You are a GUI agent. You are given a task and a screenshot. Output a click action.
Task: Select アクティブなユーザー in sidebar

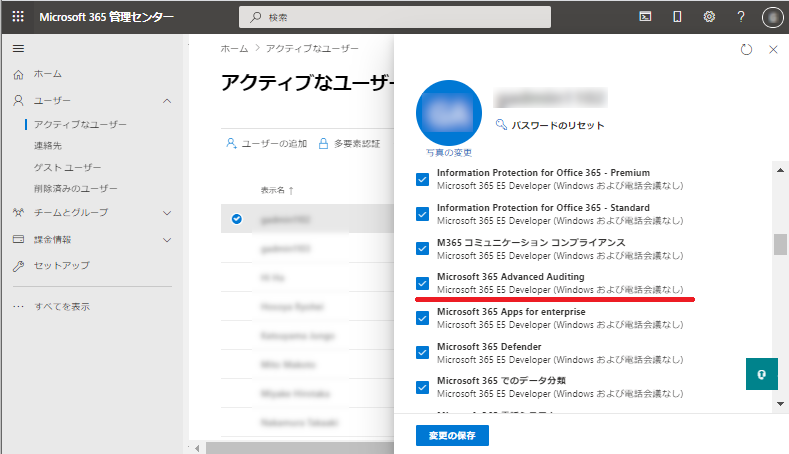point(80,124)
